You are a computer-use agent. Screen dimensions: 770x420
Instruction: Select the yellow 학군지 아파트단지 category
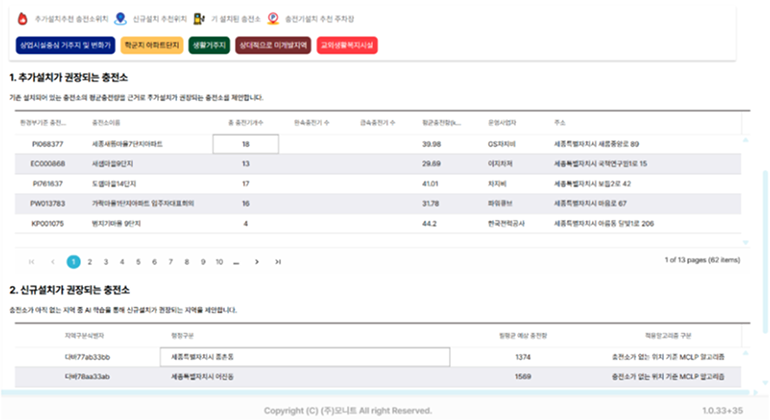pos(150,45)
